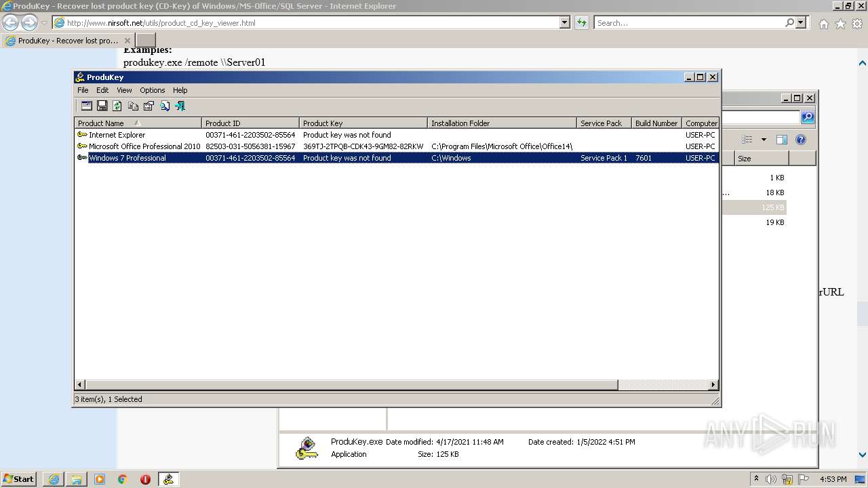Open Google Chrome taskbar icon

(x=123, y=479)
